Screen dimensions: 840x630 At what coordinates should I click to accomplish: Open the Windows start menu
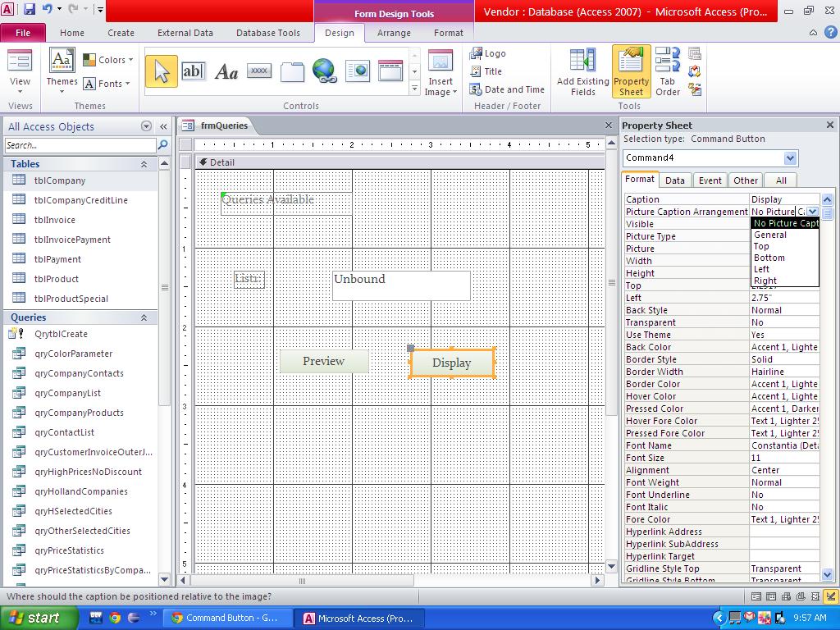click(39, 618)
